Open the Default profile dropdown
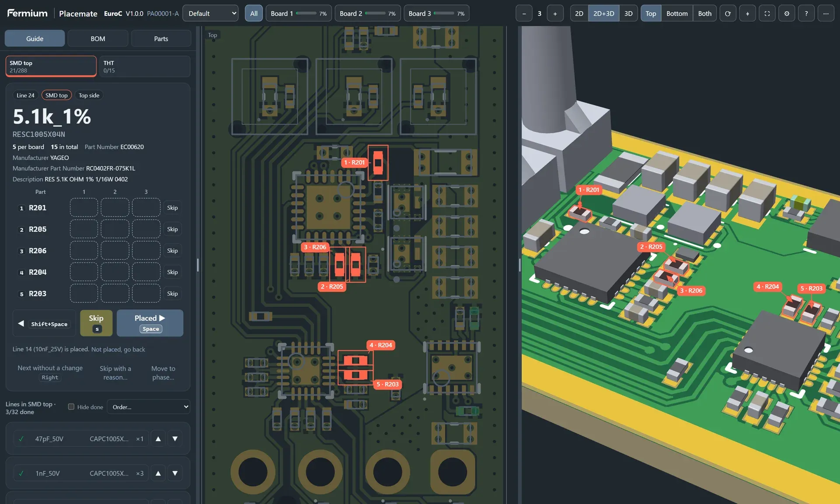This screenshot has width=840, height=504. pyautogui.click(x=210, y=14)
